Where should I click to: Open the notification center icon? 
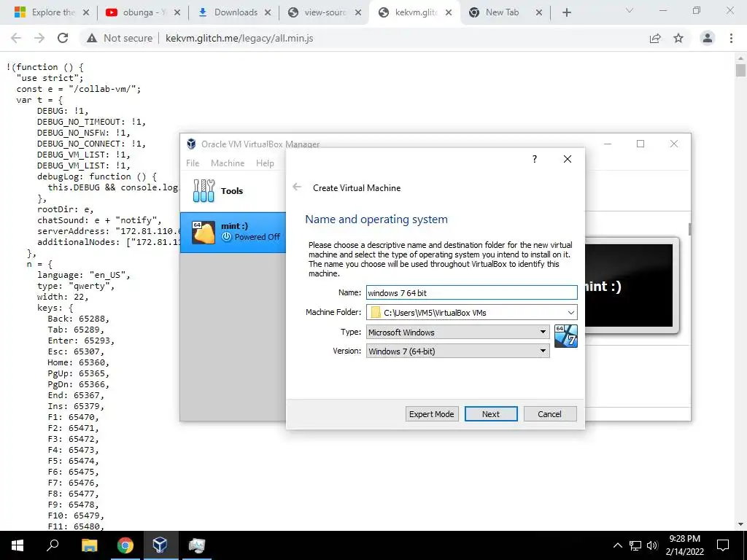coord(723,545)
